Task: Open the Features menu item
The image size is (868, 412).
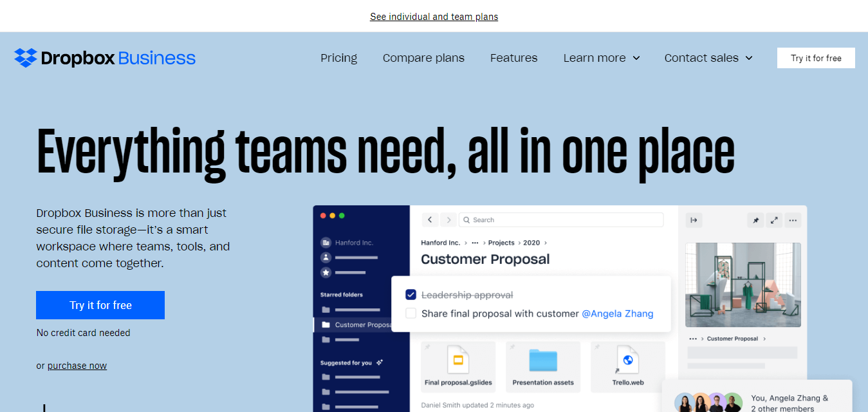Action: (x=513, y=58)
